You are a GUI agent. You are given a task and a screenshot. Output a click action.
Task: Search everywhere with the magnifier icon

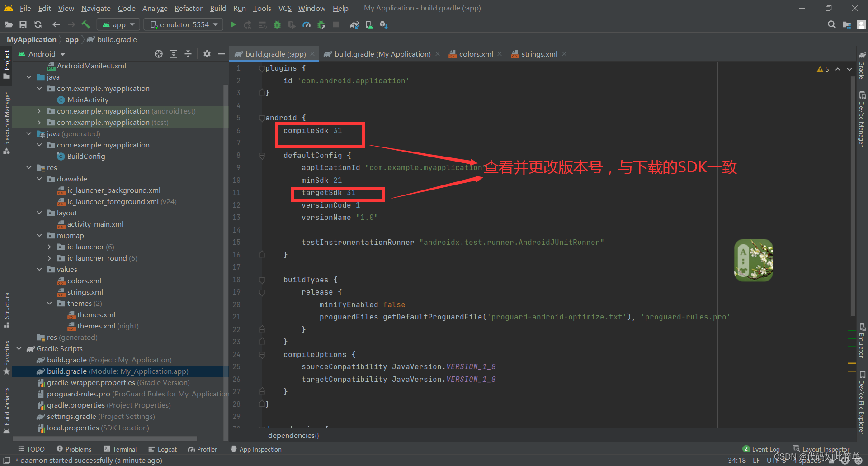[x=831, y=24]
